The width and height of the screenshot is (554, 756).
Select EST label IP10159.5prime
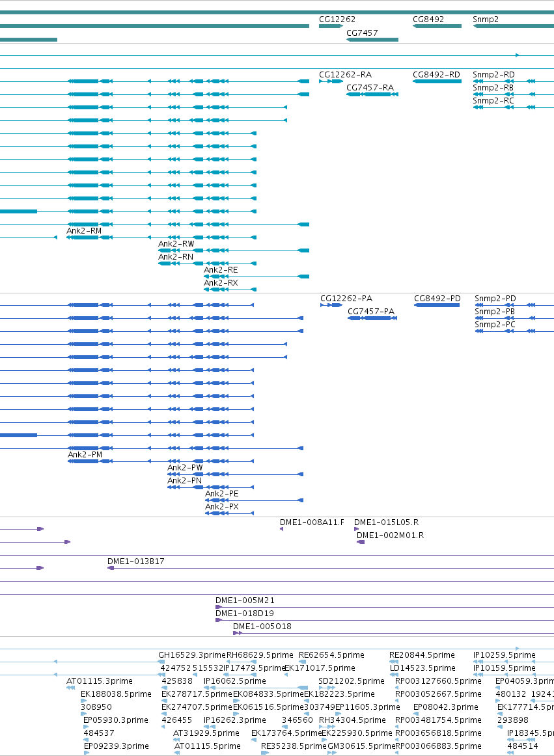click(505, 668)
